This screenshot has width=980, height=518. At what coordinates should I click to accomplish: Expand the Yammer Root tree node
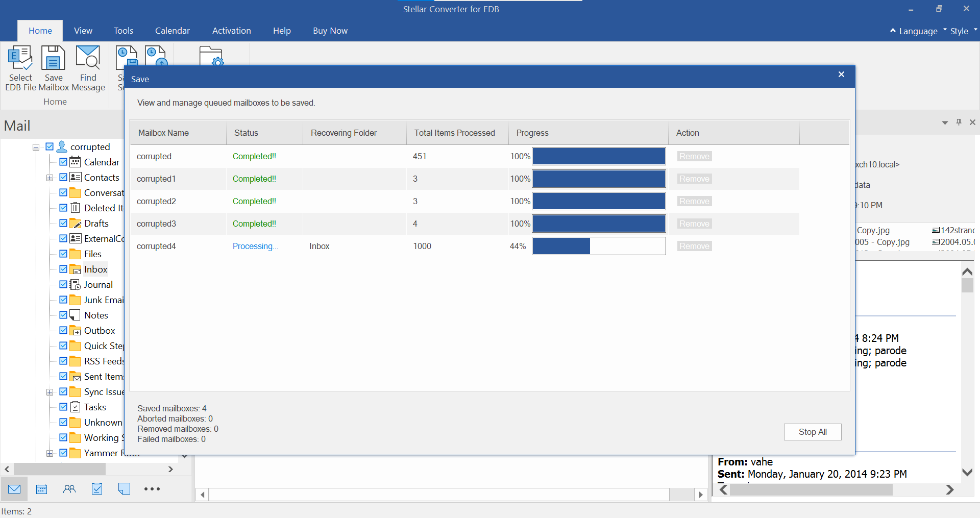pyautogui.click(x=50, y=453)
